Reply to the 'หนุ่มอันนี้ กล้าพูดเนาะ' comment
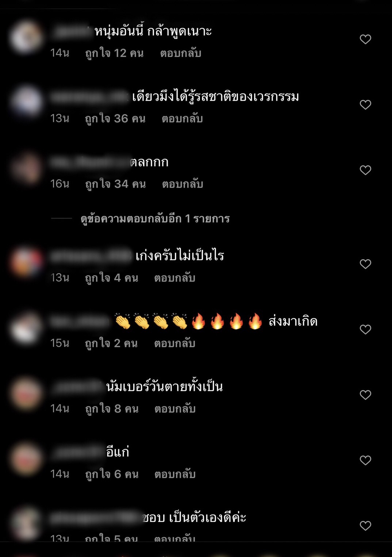This screenshot has height=557, width=392. (181, 53)
